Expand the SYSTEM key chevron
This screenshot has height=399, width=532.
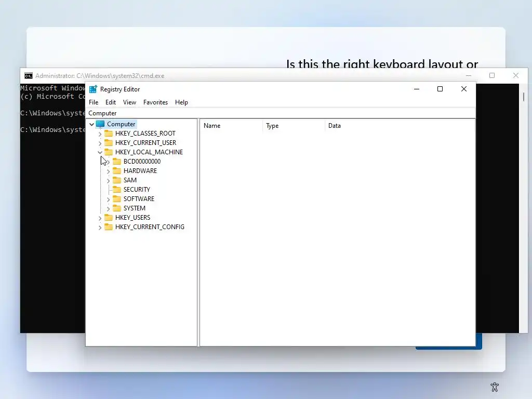[x=108, y=209]
